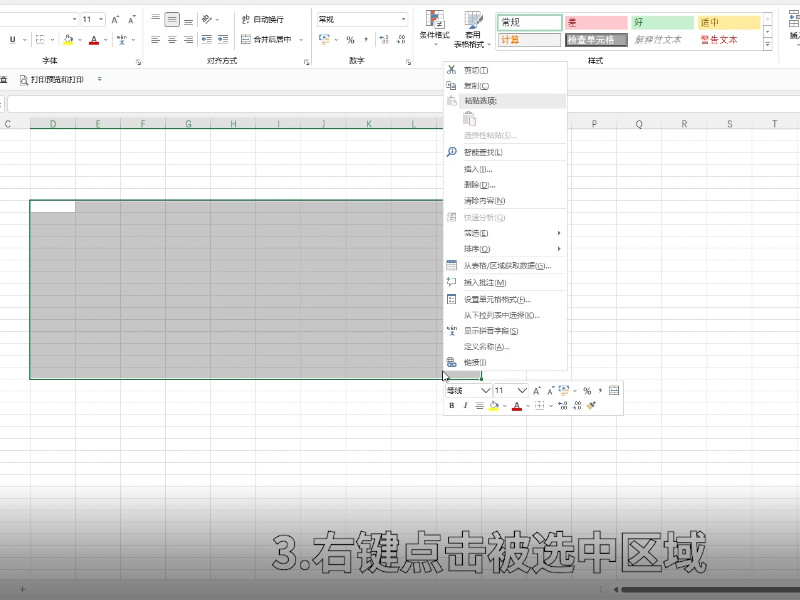Open the 条件格式 conditional formatting menu
The height and width of the screenshot is (600, 800).
pyautogui.click(x=435, y=29)
